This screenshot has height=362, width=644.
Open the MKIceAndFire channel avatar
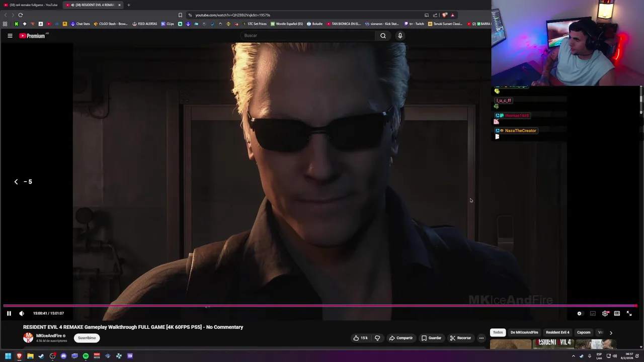28,338
